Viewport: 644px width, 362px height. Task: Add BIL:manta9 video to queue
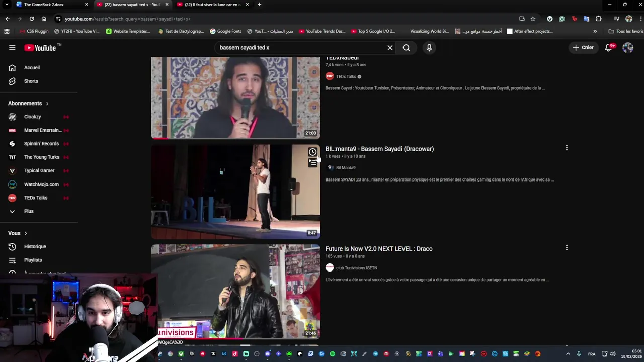coord(312,163)
